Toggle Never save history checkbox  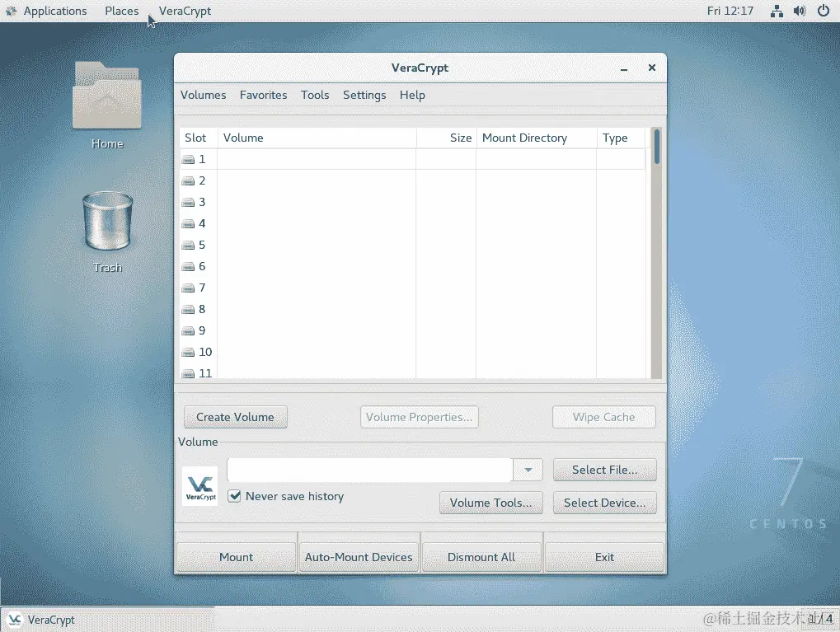click(234, 496)
